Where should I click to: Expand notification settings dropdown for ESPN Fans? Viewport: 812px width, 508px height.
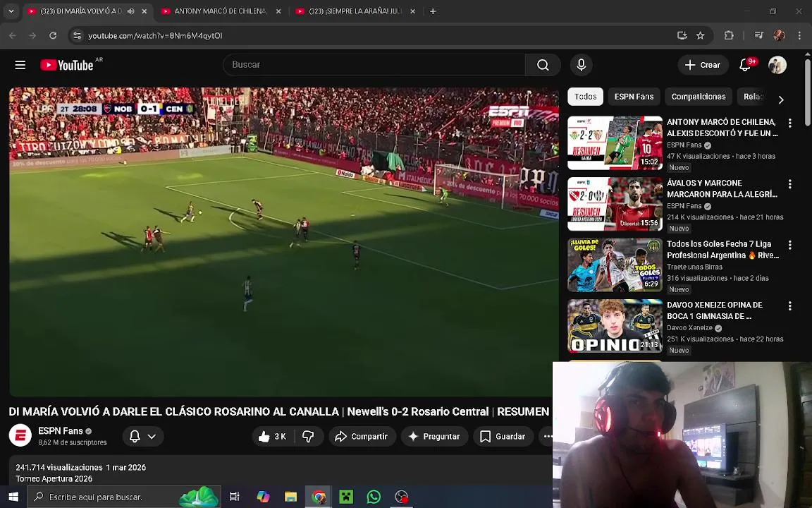click(152, 437)
